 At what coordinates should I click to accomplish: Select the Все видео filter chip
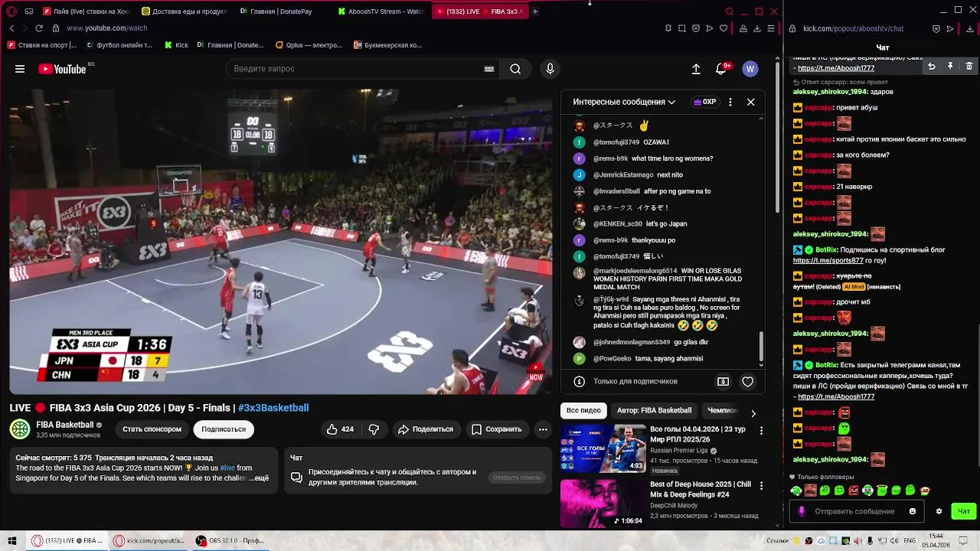click(x=583, y=410)
